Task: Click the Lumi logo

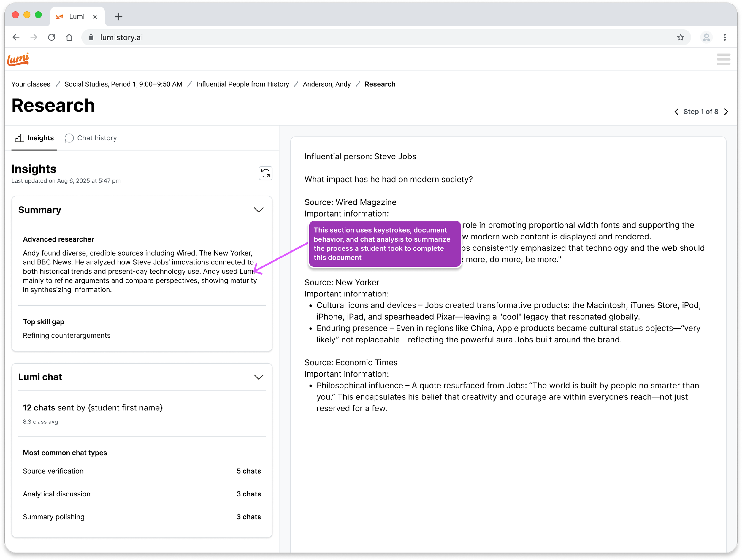Action: click(x=18, y=59)
